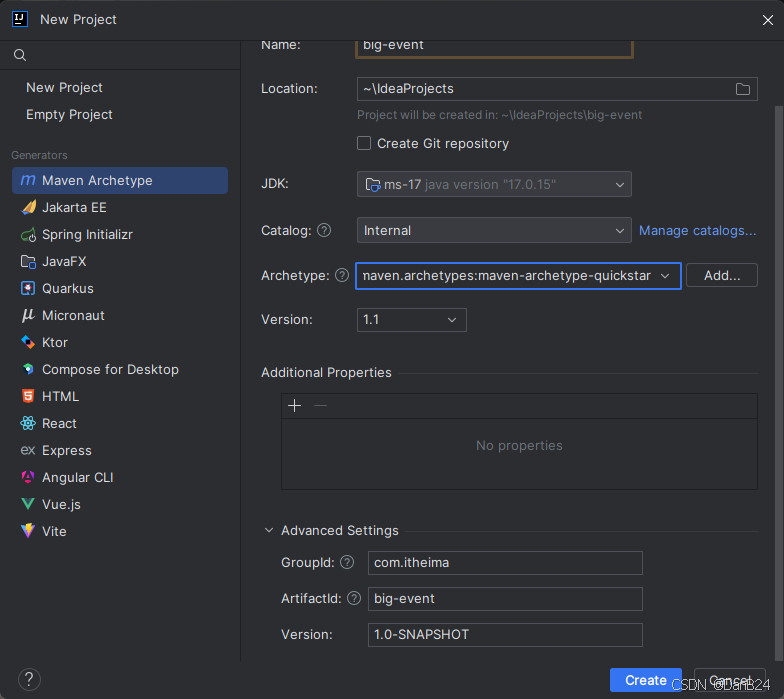
Task: Close the New Project dialog
Action: pos(768,20)
